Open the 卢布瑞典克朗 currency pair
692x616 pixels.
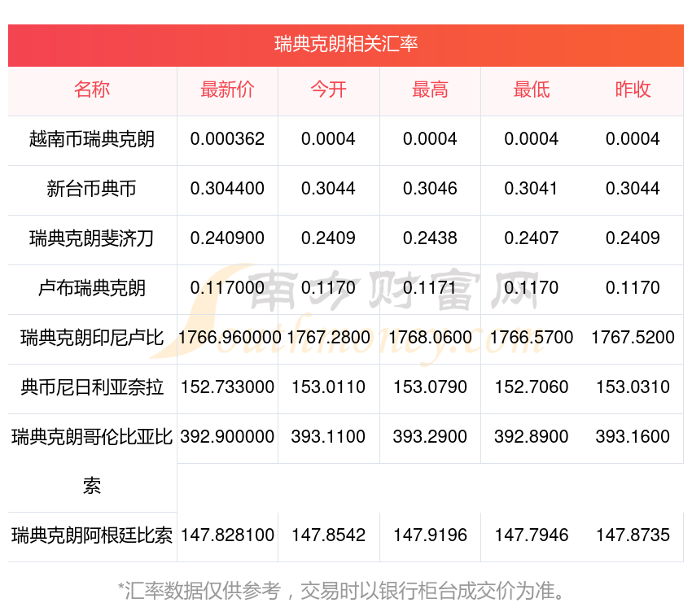tap(92, 288)
